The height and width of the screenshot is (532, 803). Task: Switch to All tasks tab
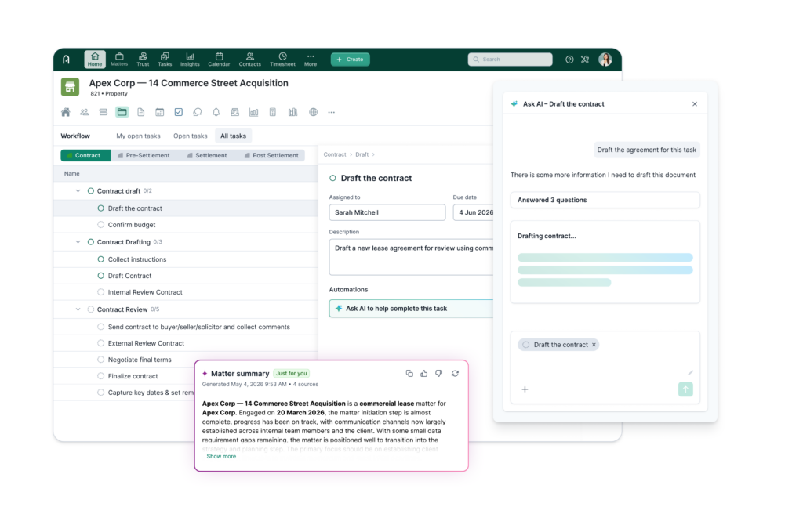click(x=233, y=136)
